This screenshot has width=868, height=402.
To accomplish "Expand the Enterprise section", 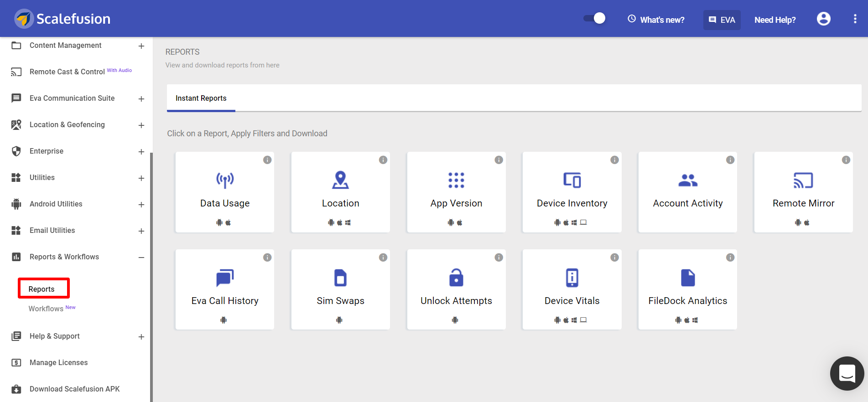I will click(141, 152).
